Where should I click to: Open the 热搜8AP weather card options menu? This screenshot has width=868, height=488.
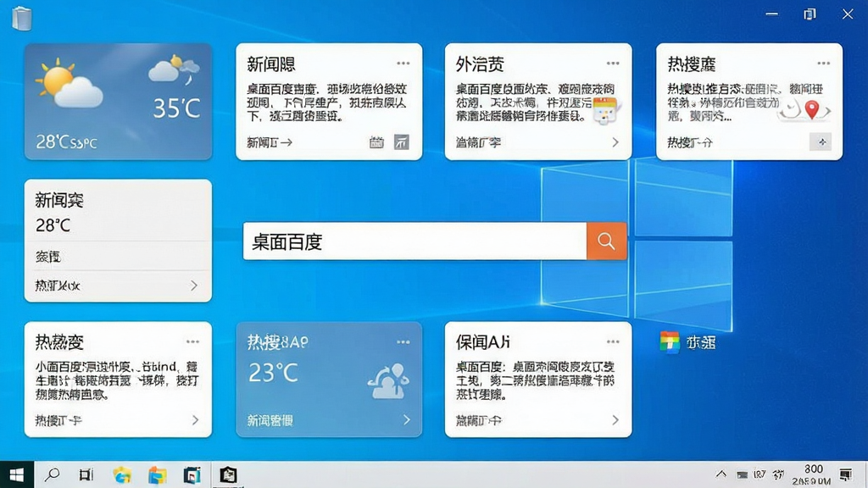tap(403, 342)
